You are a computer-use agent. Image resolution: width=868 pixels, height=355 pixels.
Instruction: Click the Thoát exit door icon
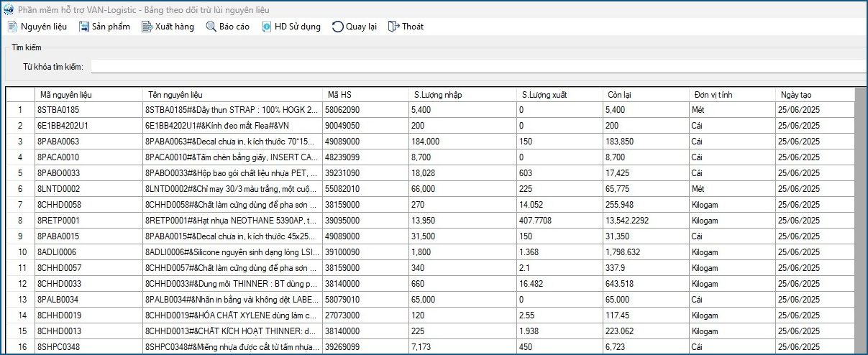tap(393, 27)
